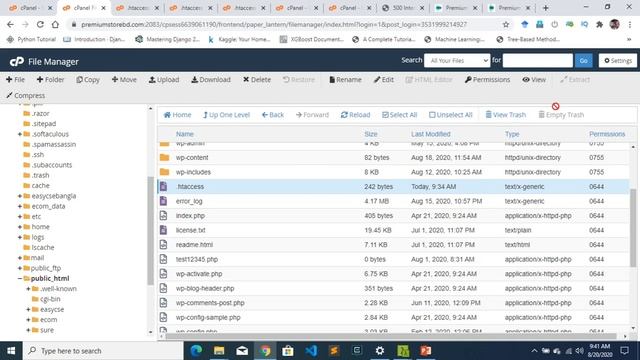Screen dimensions: 640x360
Task: Select the license.txt file name
Action: coord(191,230)
